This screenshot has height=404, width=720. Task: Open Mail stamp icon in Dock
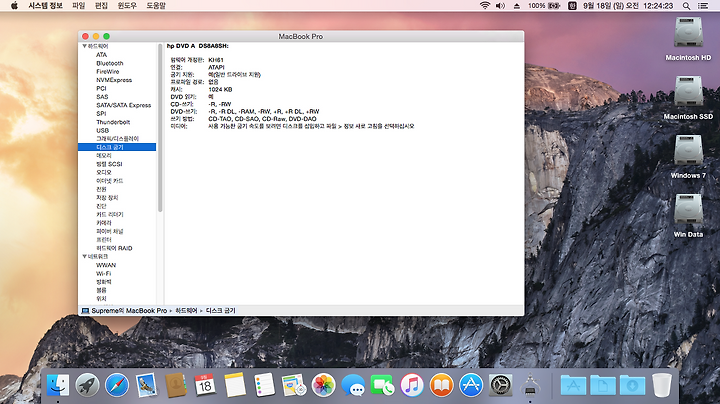tap(146, 385)
